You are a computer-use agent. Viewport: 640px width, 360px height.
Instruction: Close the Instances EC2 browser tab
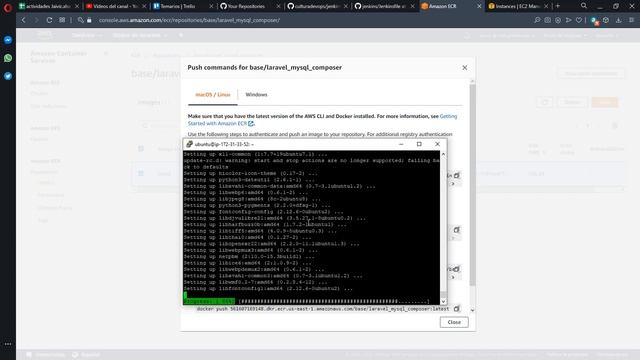coord(546,6)
